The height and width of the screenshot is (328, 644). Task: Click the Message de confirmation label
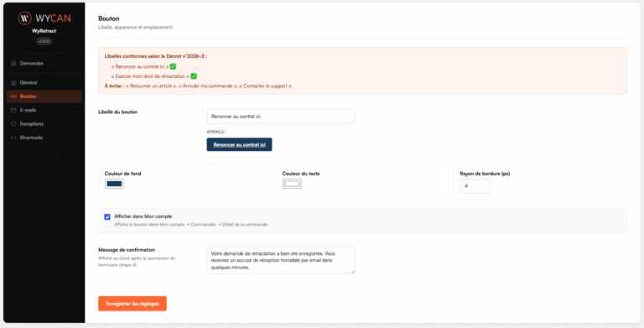click(x=127, y=250)
